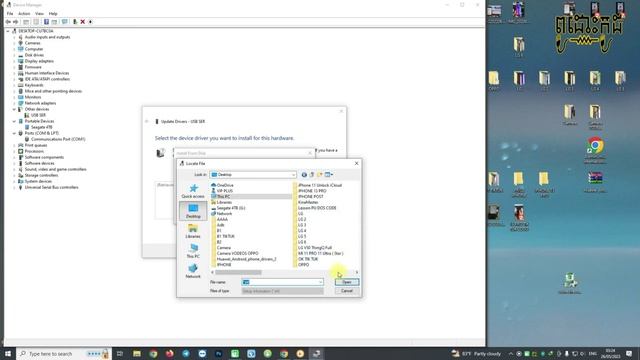Select the Huawei_Android_phone_drivers folder
Screen dimensions: 640x360
tap(244, 259)
